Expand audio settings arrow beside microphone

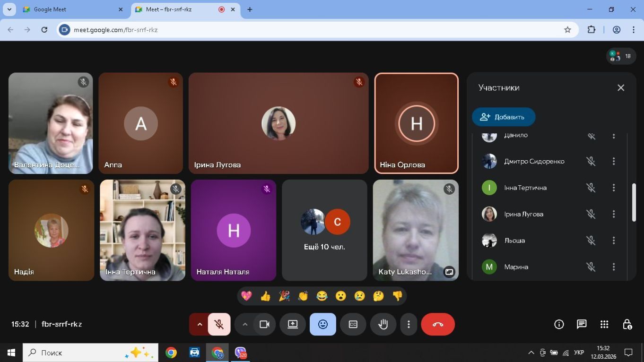(200, 324)
